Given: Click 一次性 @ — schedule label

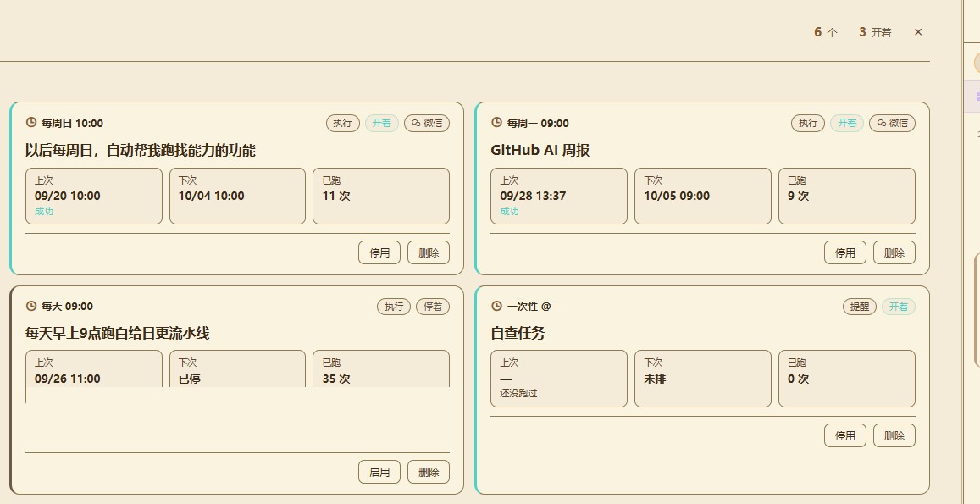Looking at the screenshot, I should click(x=536, y=307).
